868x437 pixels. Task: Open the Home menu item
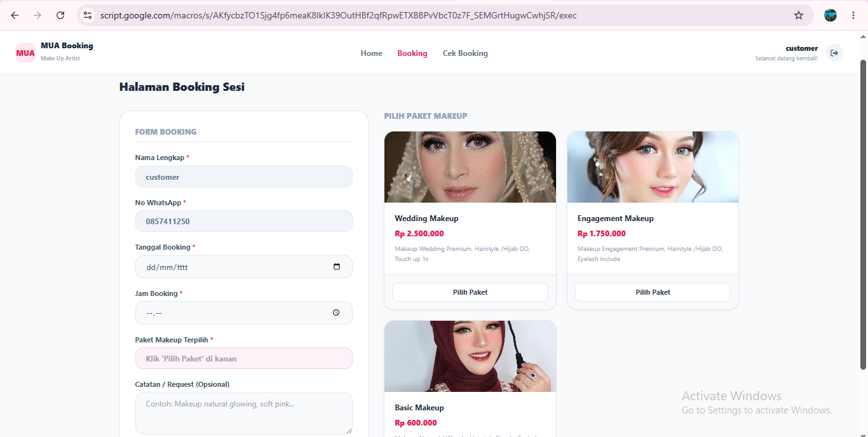click(372, 53)
